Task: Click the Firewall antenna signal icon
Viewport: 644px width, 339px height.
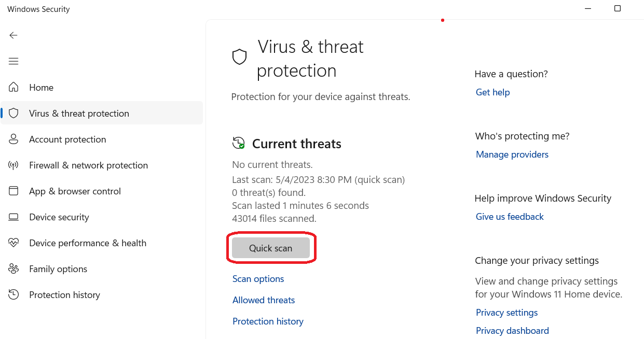Action: [13, 165]
